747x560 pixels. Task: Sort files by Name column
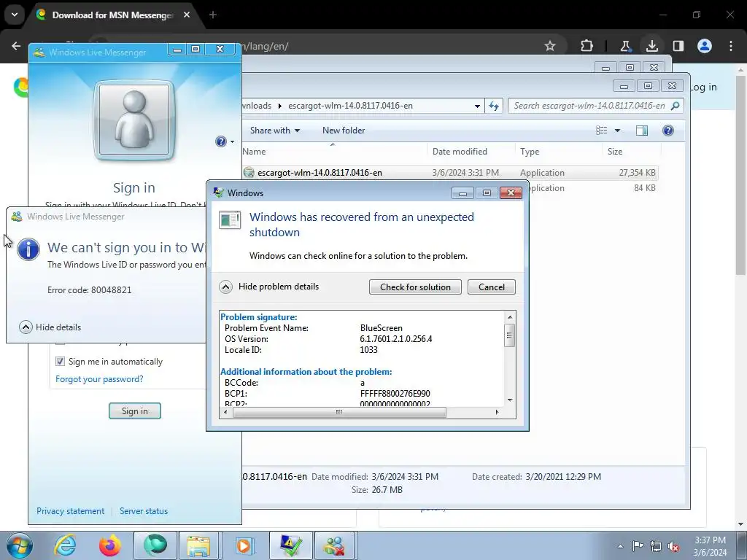(333, 152)
